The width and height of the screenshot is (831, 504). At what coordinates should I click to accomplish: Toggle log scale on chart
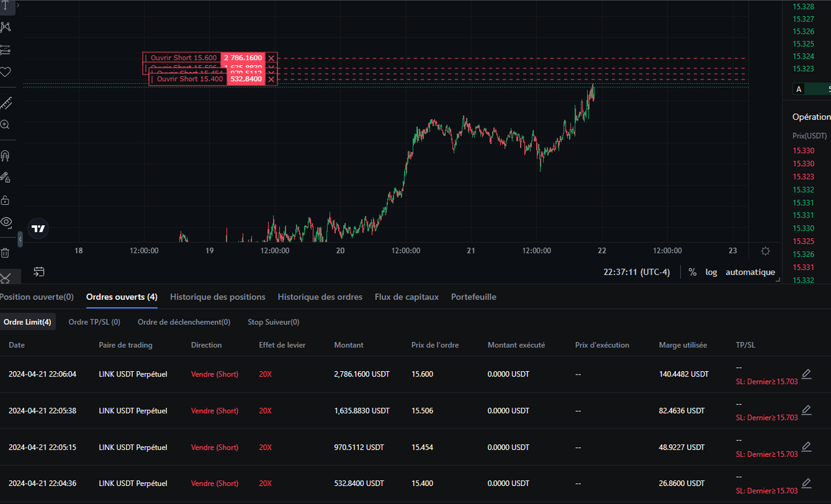(711, 272)
